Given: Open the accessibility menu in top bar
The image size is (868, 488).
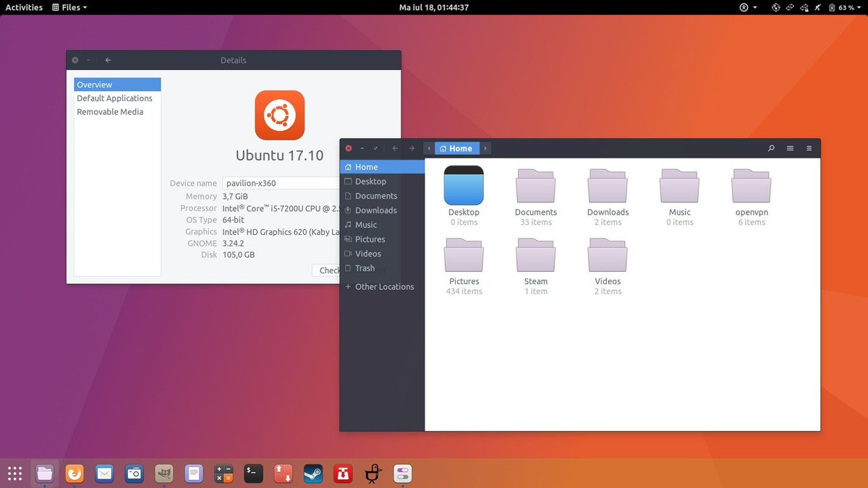Looking at the screenshot, I should (747, 7).
